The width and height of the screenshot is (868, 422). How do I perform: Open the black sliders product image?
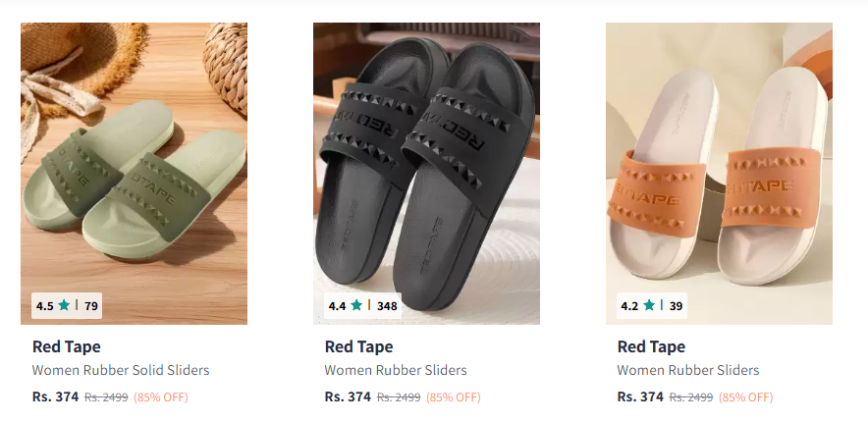click(x=426, y=173)
